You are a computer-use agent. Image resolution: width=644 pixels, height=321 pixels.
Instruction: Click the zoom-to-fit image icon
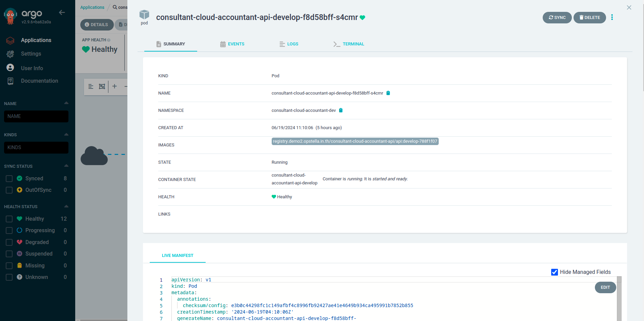[102, 86]
